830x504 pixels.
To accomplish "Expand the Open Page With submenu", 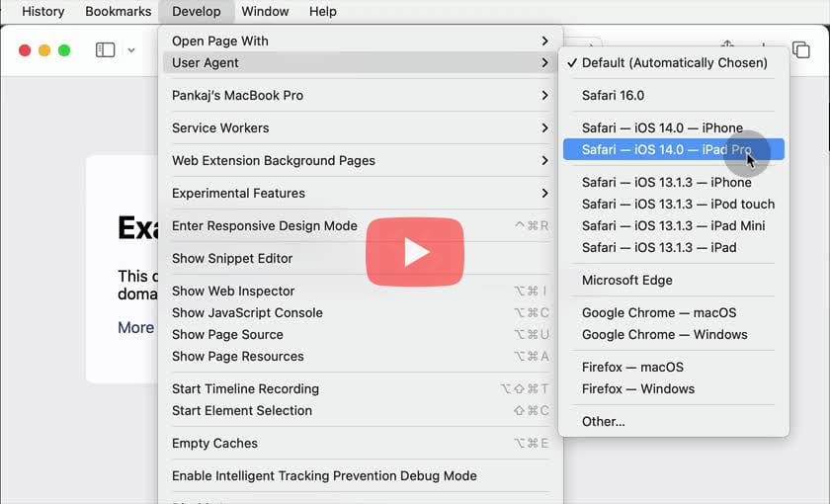I will [360, 41].
